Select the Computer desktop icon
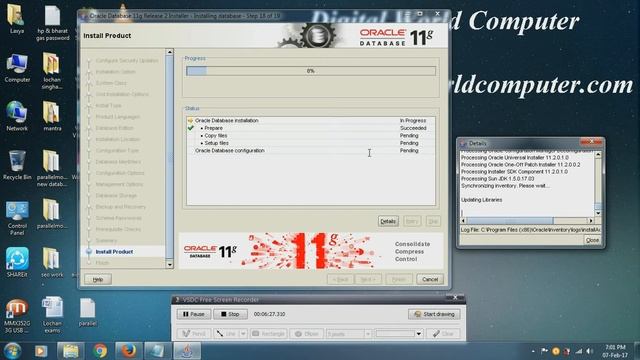The width and height of the screenshot is (640, 360). (17, 68)
